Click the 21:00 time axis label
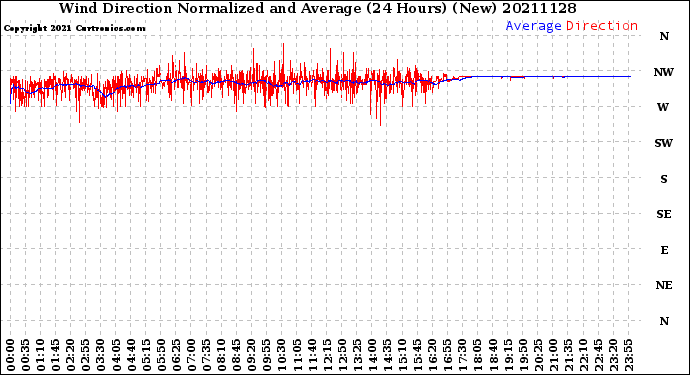The image size is (690, 375). (553, 356)
